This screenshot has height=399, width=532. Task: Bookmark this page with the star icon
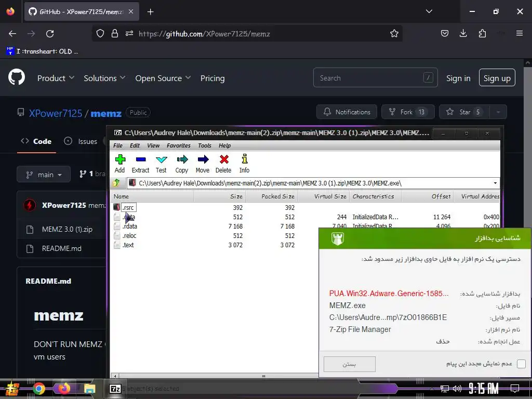tap(394, 34)
